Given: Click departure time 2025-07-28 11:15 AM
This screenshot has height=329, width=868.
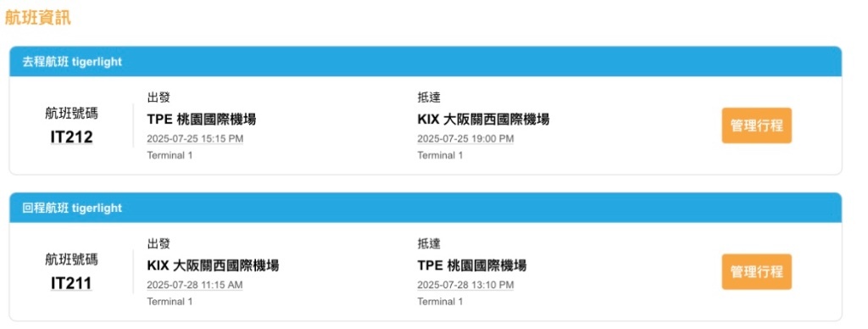Looking at the screenshot, I should pos(195,285).
